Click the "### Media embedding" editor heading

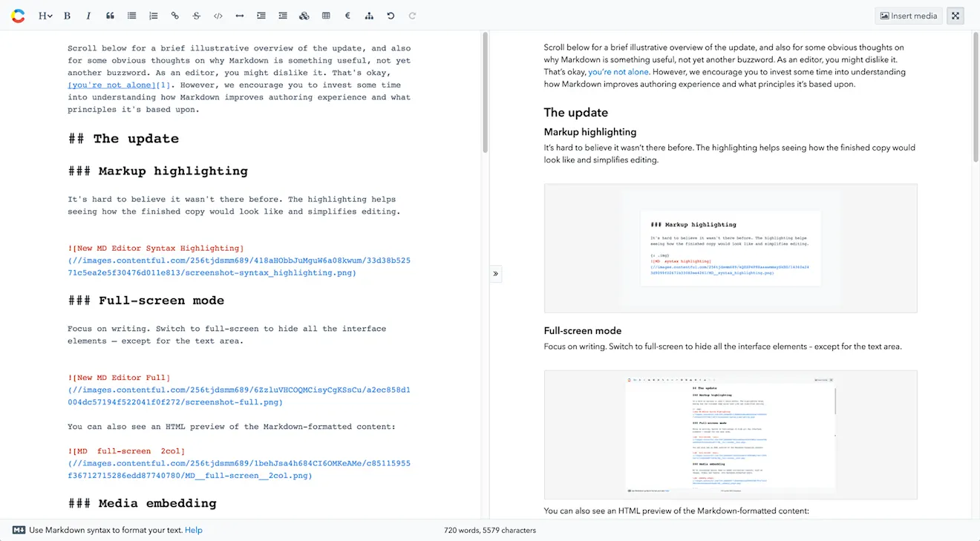(x=143, y=503)
